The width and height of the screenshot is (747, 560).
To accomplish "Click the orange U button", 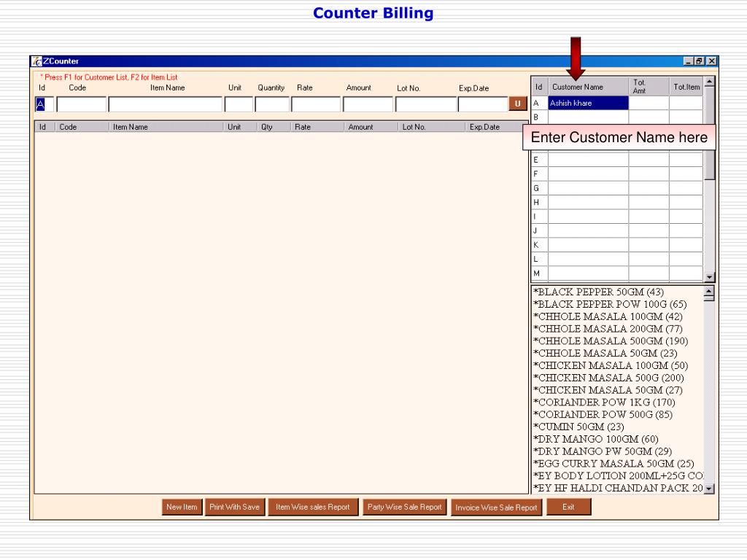I will 518,104.
